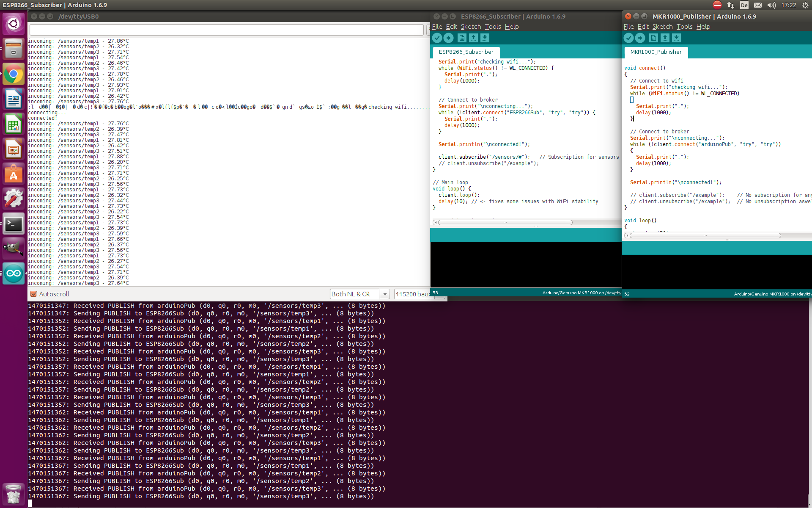Open the Sketch menu in MKR1000_Publisher
Image resolution: width=812 pixels, height=508 pixels.
662,26
